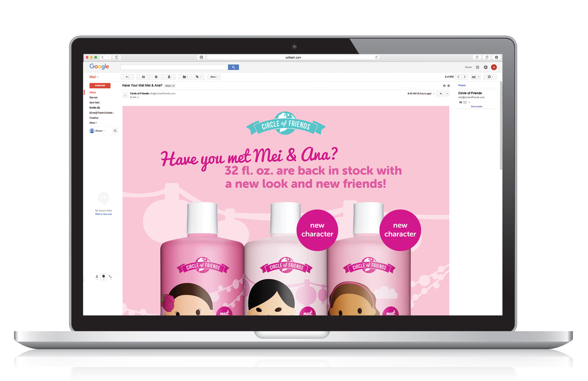Remove the Inbox label from the email

(x=173, y=86)
